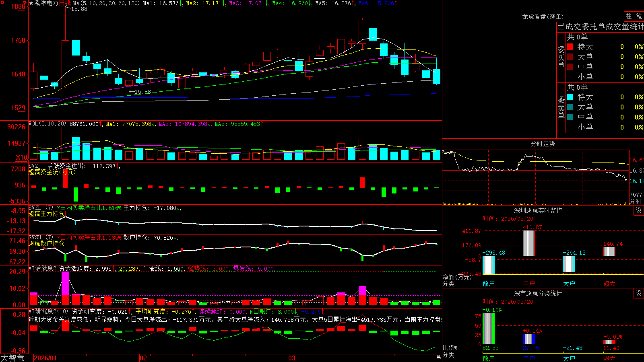Click the star icon beside 泓淋电力
This screenshot has height=362, width=644.
31,3
